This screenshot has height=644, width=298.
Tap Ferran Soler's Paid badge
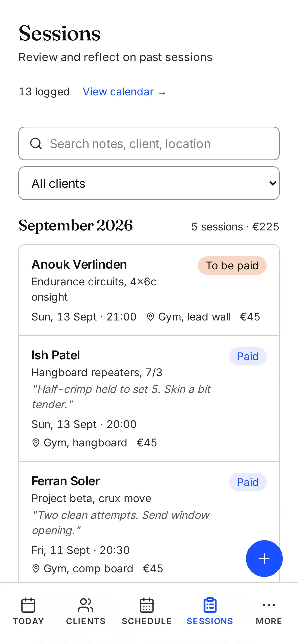[248, 482]
